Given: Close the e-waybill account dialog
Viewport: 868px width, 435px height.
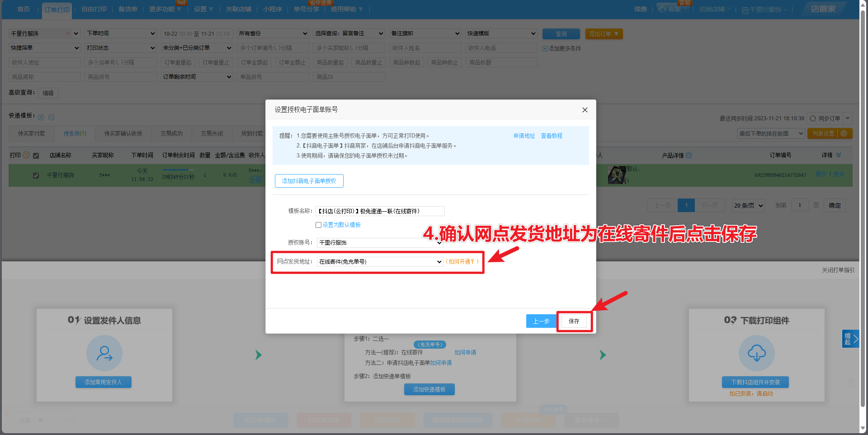Looking at the screenshot, I should [585, 110].
